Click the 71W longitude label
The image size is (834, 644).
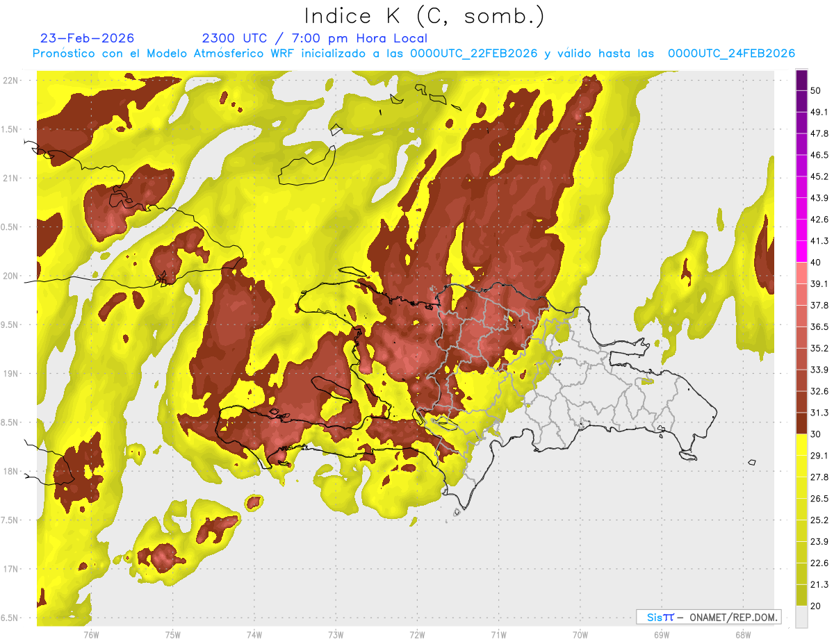point(498,634)
